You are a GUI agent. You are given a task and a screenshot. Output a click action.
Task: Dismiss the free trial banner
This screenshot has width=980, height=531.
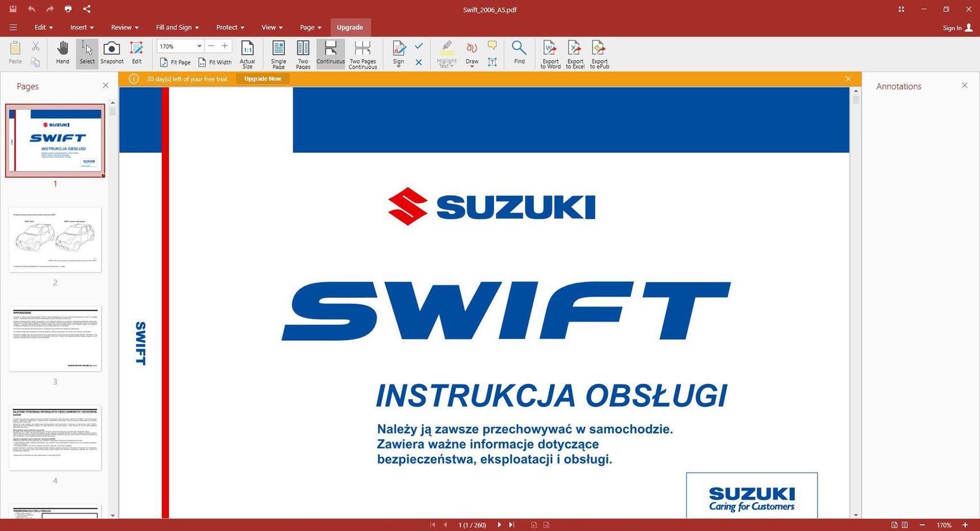click(x=848, y=79)
